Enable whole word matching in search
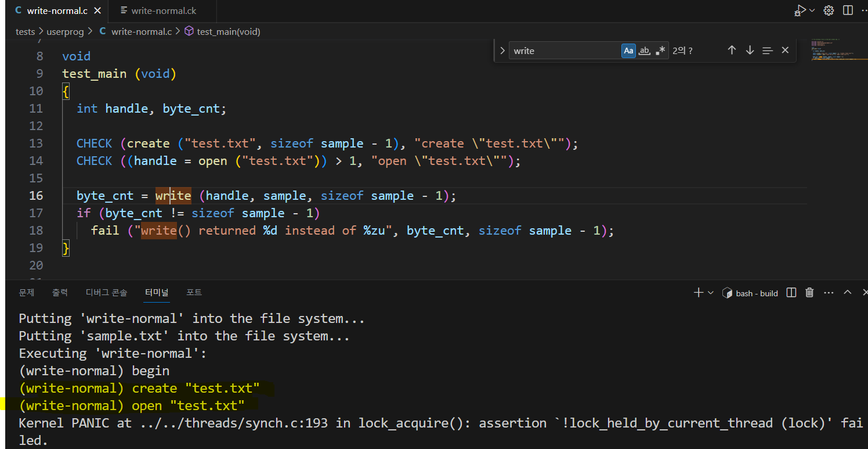 click(644, 50)
